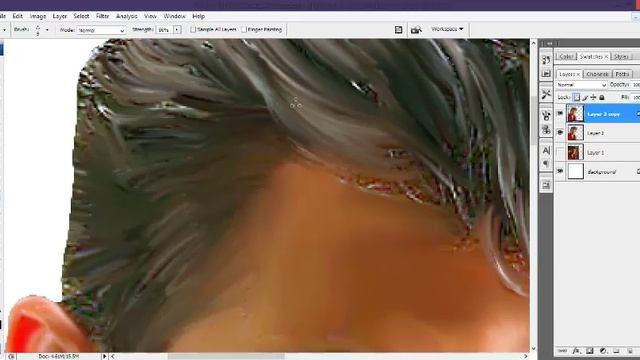Screen dimensions: 640x360
Task: Toggle the Brushes palette icon in options bar
Action: (x=398, y=29)
